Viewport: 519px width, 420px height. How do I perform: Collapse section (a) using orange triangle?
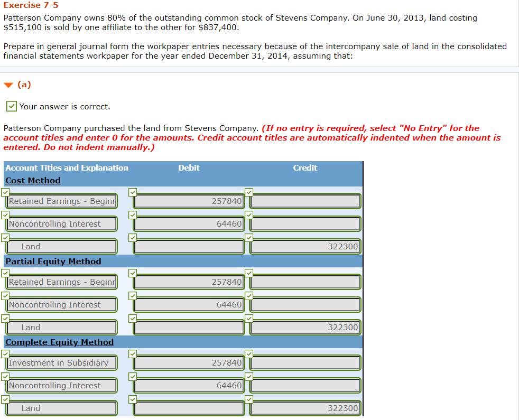pyautogui.click(x=8, y=85)
